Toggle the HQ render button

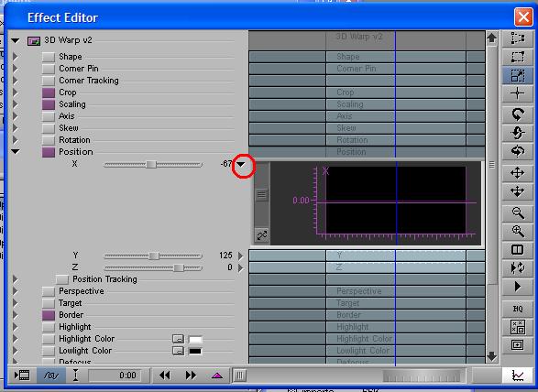pos(517,309)
